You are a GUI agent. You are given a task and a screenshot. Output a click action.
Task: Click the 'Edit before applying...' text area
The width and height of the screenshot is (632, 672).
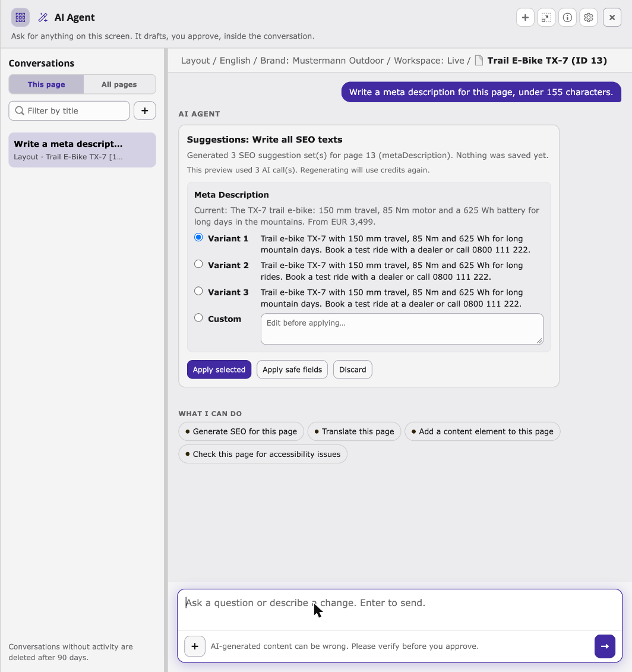[402, 329]
